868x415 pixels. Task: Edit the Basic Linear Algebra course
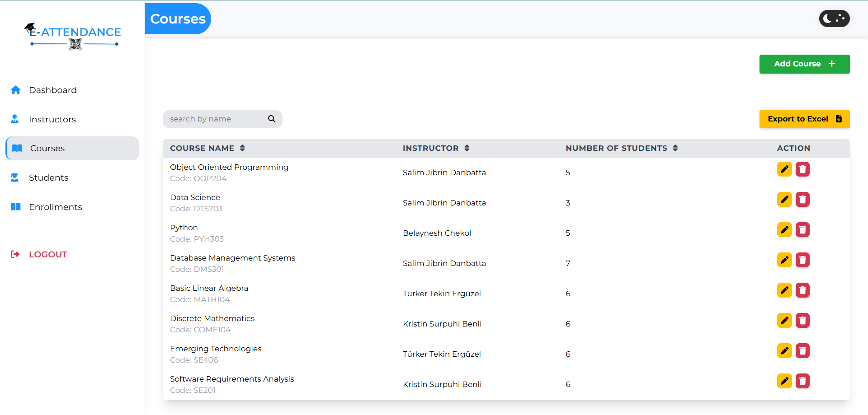pyautogui.click(x=784, y=290)
